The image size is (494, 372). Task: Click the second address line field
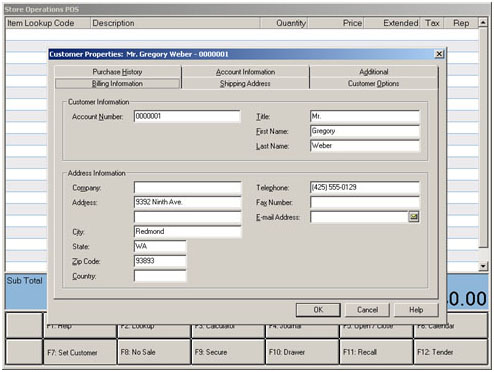pos(187,217)
